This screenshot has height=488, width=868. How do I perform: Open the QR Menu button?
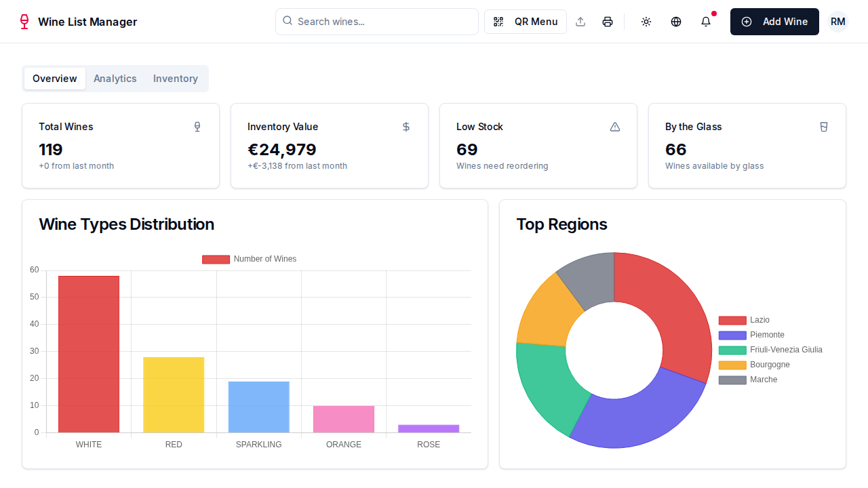click(x=526, y=22)
